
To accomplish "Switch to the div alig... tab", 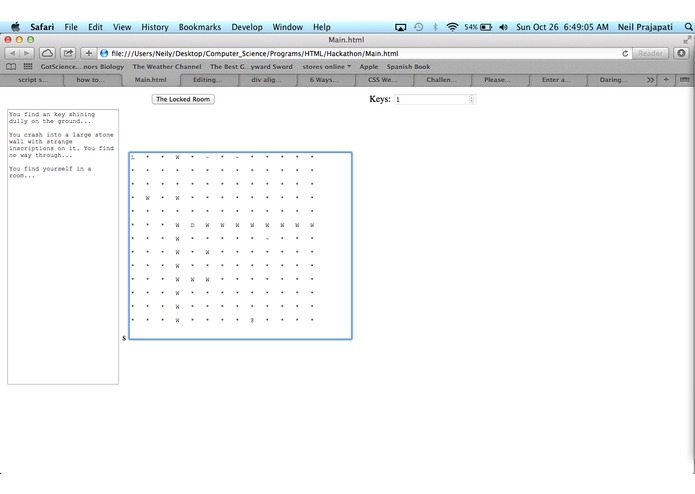I will [x=266, y=80].
